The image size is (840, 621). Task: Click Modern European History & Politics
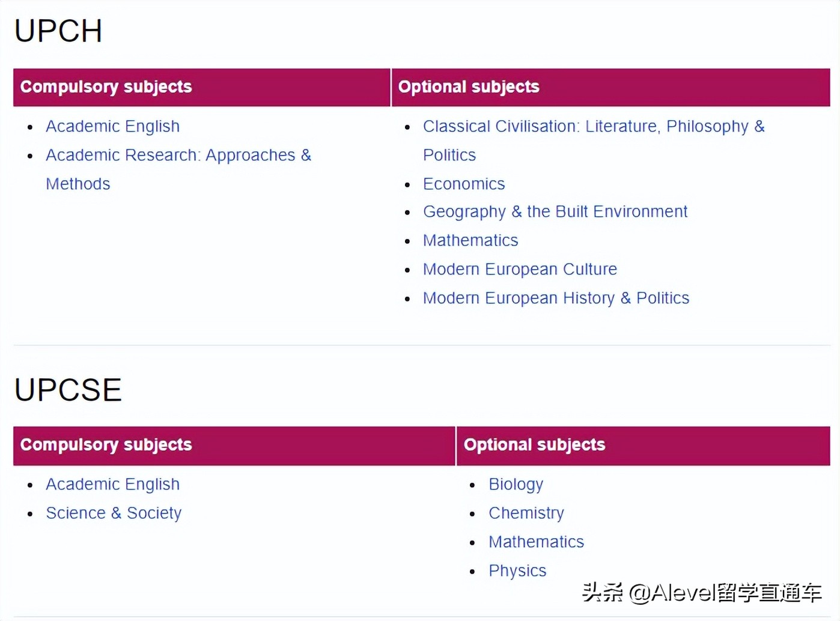556,298
